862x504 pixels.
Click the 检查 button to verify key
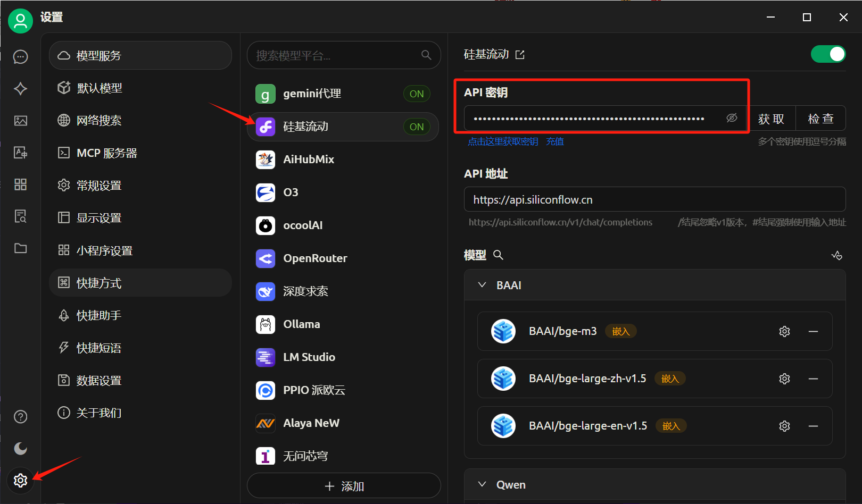click(x=820, y=119)
